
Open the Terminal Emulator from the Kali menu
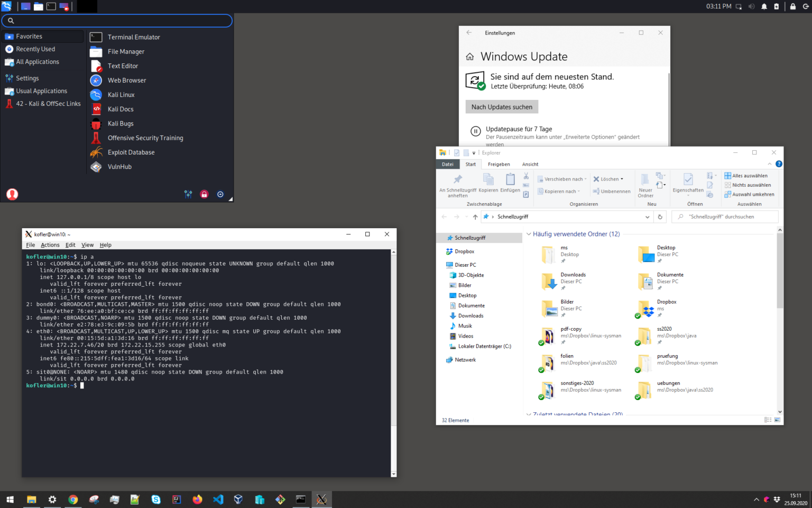pos(133,37)
